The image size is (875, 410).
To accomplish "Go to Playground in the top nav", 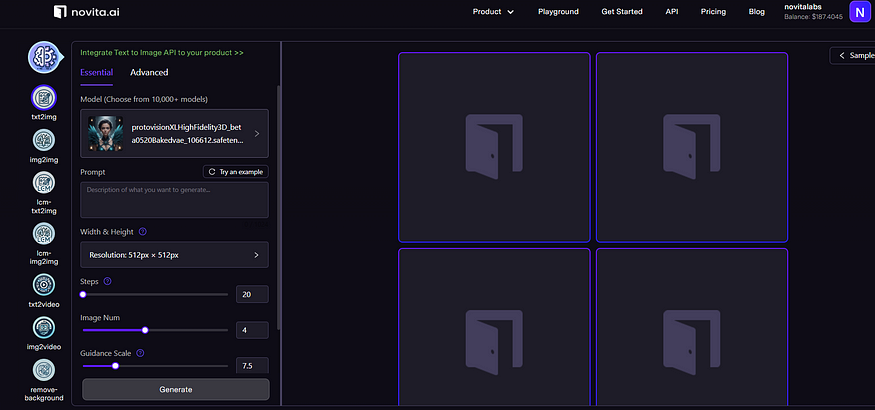I will click(x=558, y=11).
